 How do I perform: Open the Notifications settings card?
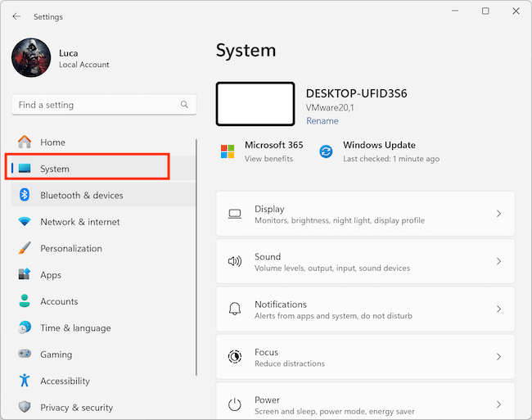click(365, 309)
